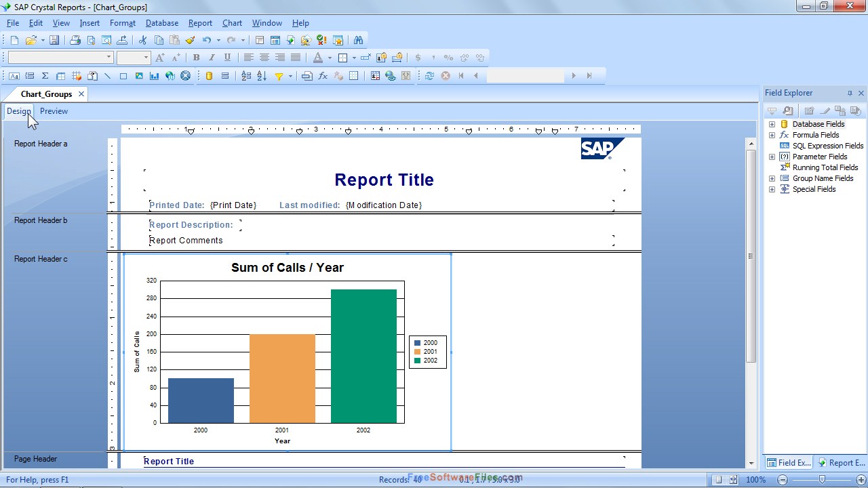868x488 pixels.
Task: Open the Select Expert funnel icon
Action: 279,75
